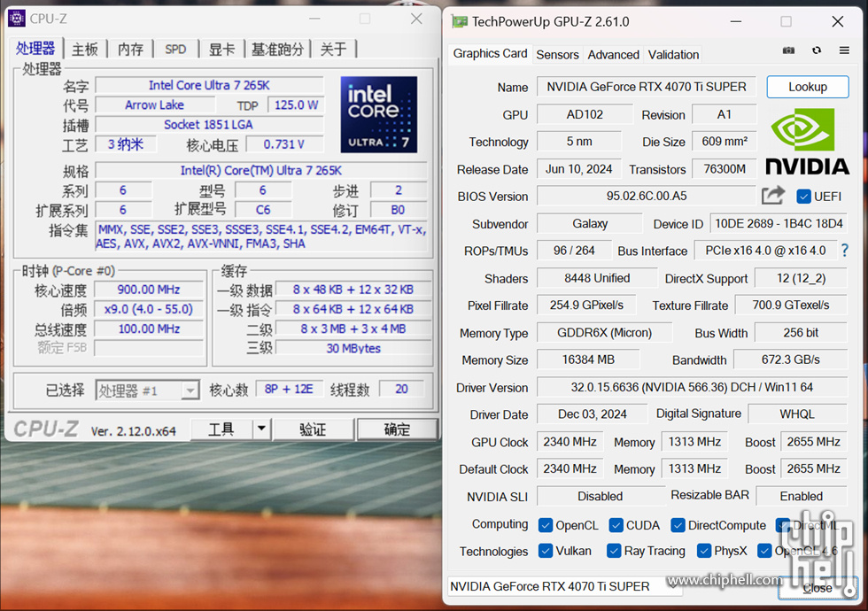
Task: Open the 关于 tab in CPU-Z
Action: (333, 50)
